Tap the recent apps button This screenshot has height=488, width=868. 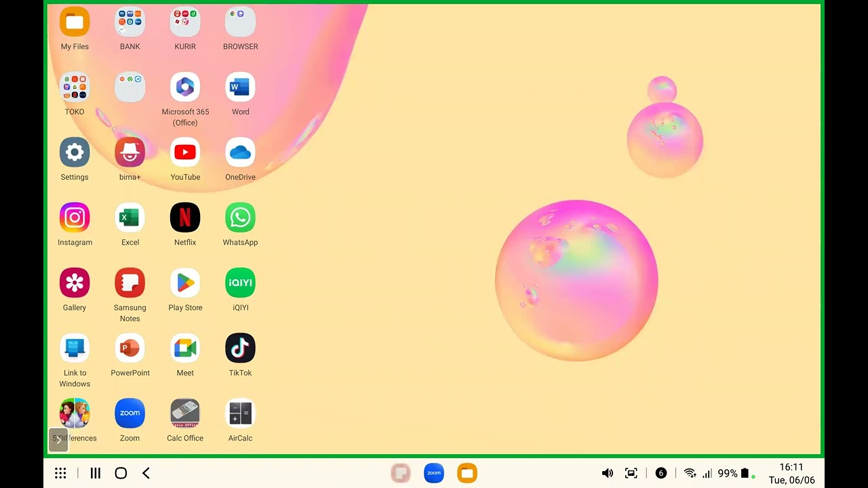(96, 473)
